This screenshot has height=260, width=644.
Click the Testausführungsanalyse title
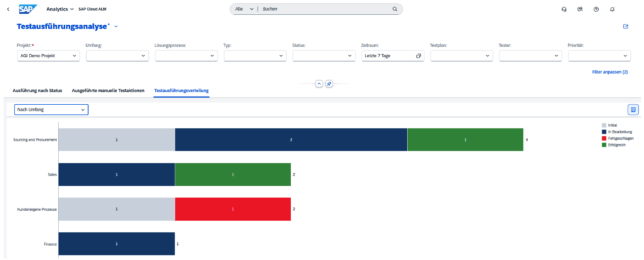pos(64,26)
